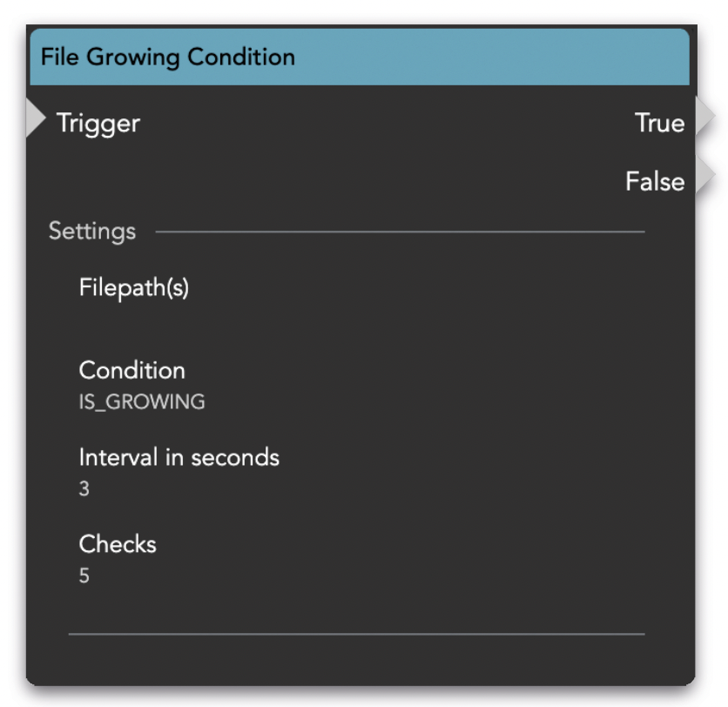
Task: Click the bottom divider line of the node
Action: pyautogui.click(x=357, y=634)
